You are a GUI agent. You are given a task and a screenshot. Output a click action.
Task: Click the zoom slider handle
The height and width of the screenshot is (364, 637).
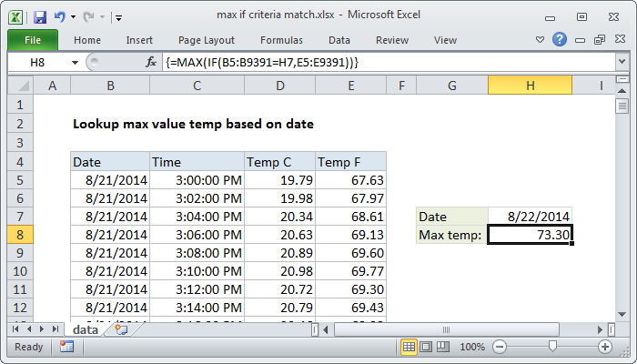[552, 347]
